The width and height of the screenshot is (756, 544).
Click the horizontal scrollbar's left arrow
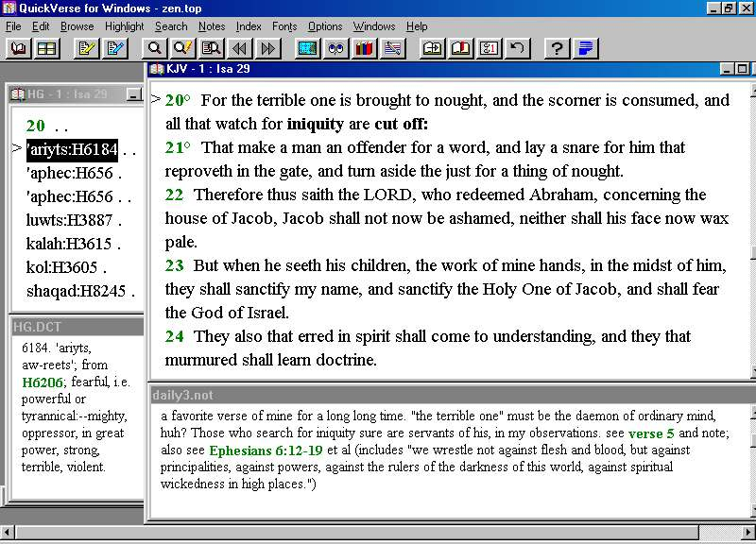pyautogui.click(x=8, y=533)
